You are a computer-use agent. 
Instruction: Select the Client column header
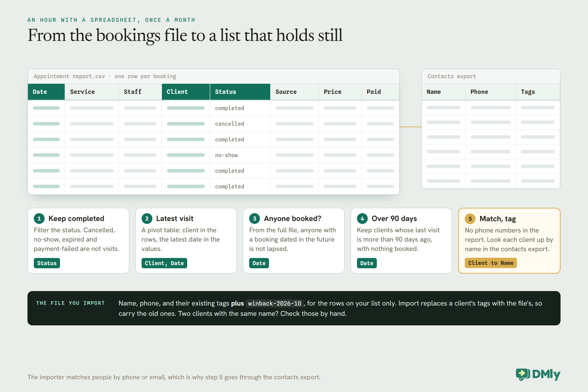click(x=186, y=92)
